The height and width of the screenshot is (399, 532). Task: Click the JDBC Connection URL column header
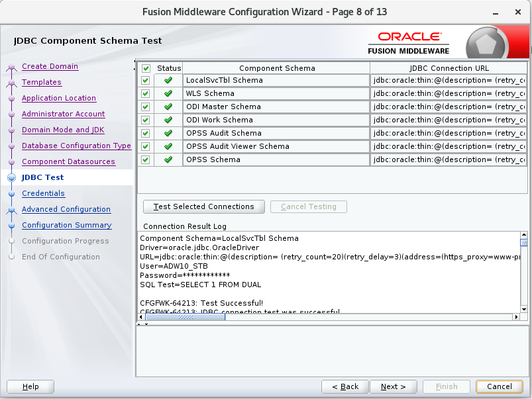tap(449, 68)
